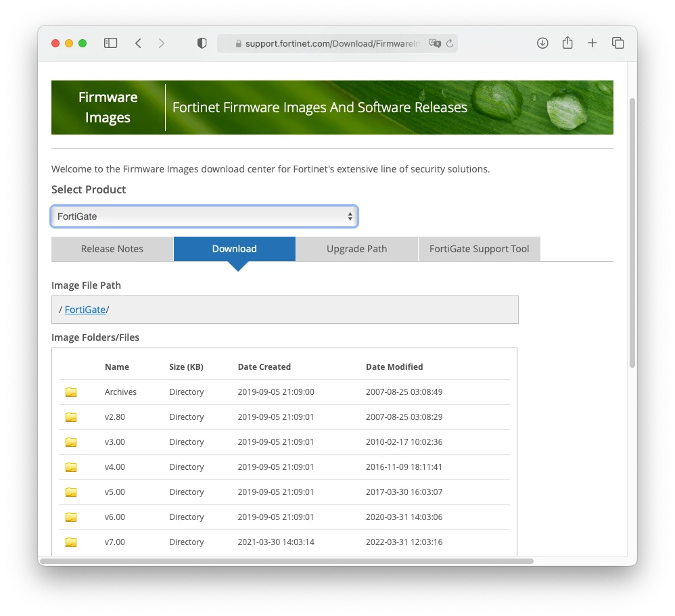Open the v2.80 directory
The height and width of the screenshot is (616, 675).
pyautogui.click(x=114, y=417)
